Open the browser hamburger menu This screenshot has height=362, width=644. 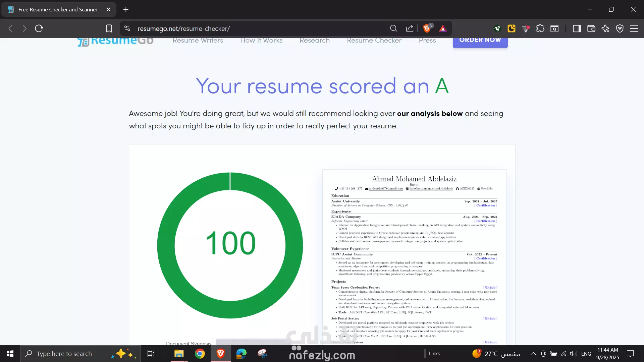coord(634,28)
